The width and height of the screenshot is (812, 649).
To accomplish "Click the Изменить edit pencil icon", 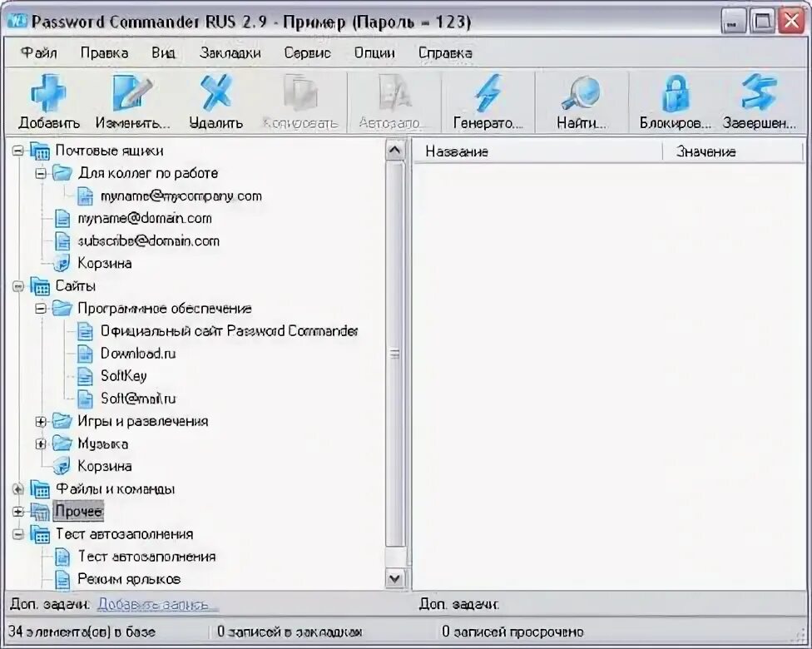I will click(x=132, y=92).
